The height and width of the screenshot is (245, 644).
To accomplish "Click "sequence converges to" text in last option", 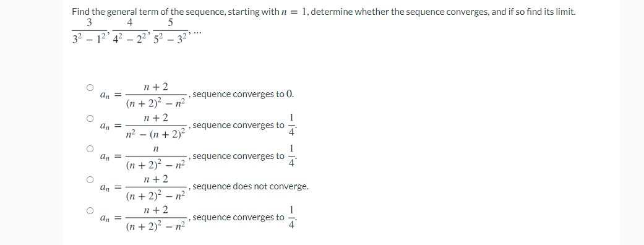I will tap(238, 217).
